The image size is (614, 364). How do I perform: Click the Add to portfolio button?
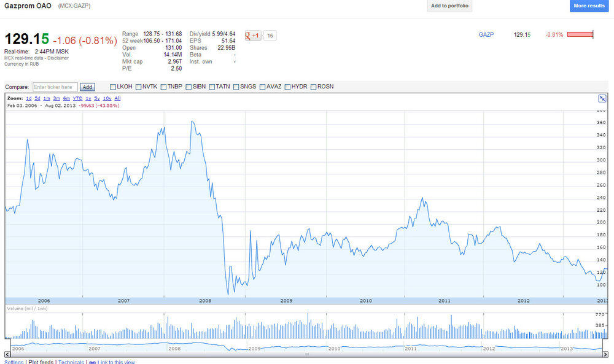tap(449, 6)
